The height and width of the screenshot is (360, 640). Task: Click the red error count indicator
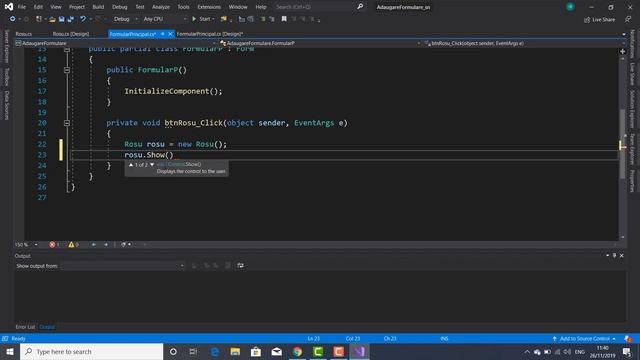pyautogui.click(x=54, y=244)
